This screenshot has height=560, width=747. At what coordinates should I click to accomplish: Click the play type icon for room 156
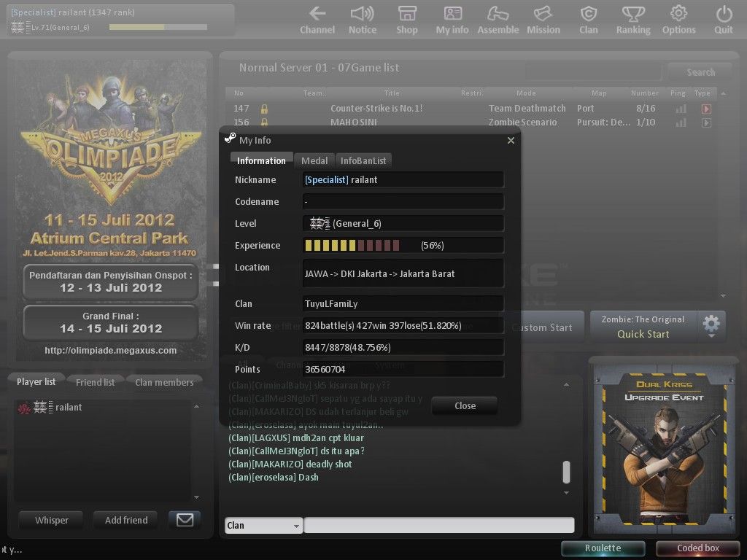click(706, 122)
